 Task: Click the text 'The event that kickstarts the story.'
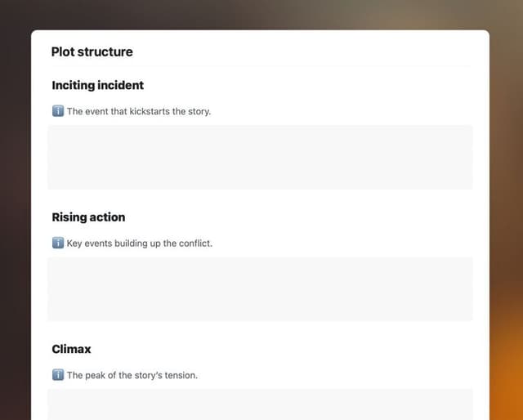[139, 111]
